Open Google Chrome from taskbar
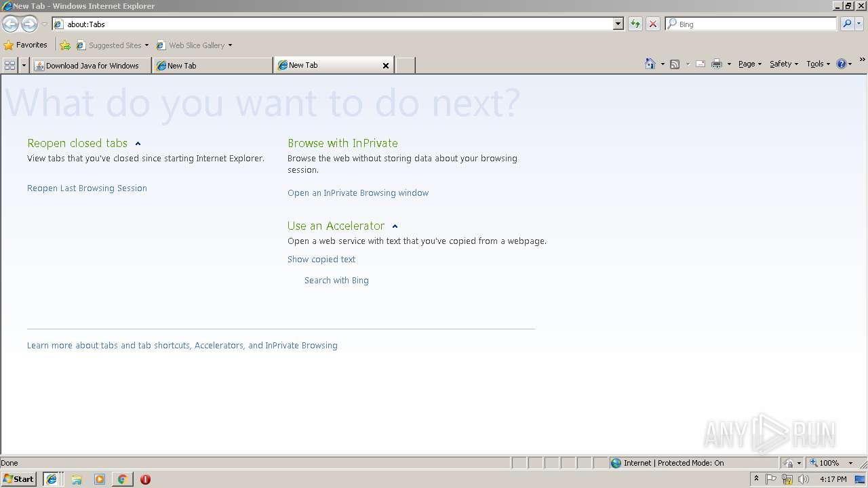 (x=122, y=479)
